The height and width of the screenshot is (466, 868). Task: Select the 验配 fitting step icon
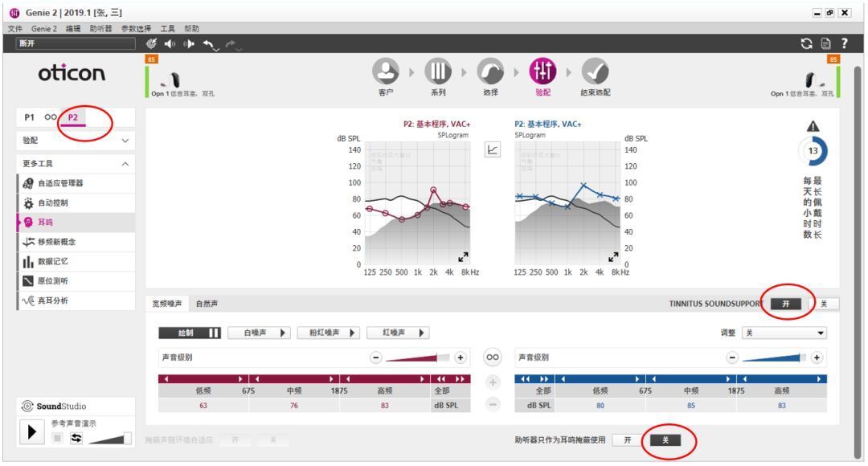pyautogui.click(x=542, y=72)
